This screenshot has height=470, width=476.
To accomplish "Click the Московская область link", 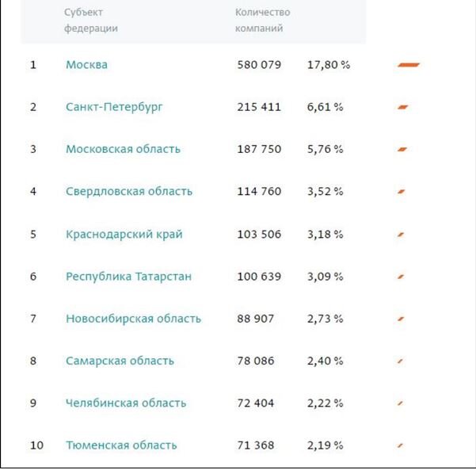I will click(x=123, y=149).
